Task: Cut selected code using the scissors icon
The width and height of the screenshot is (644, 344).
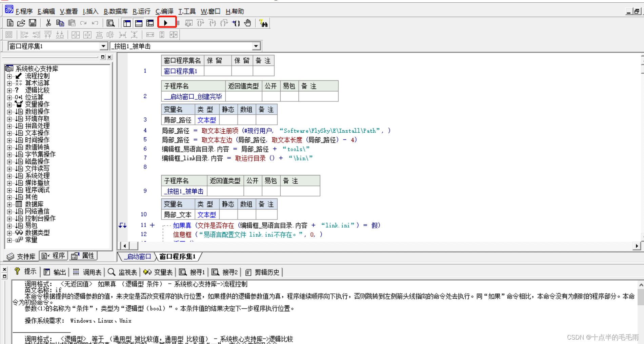Action: tap(48, 23)
